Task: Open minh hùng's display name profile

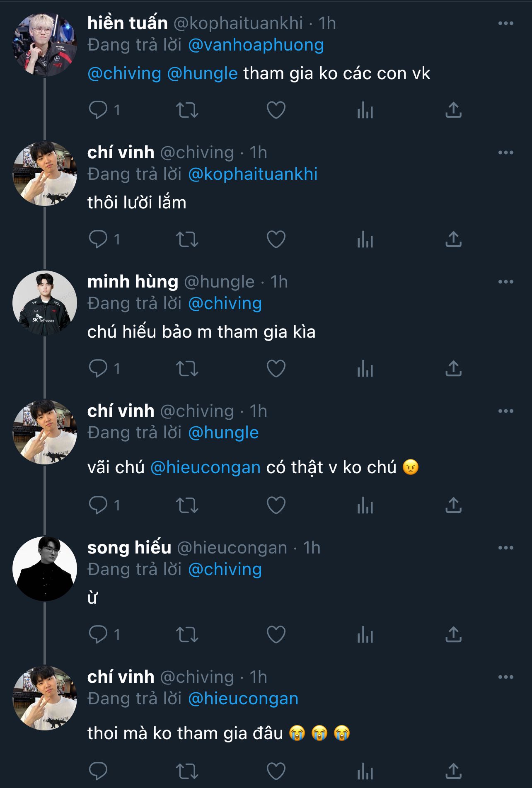Action: tap(133, 282)
